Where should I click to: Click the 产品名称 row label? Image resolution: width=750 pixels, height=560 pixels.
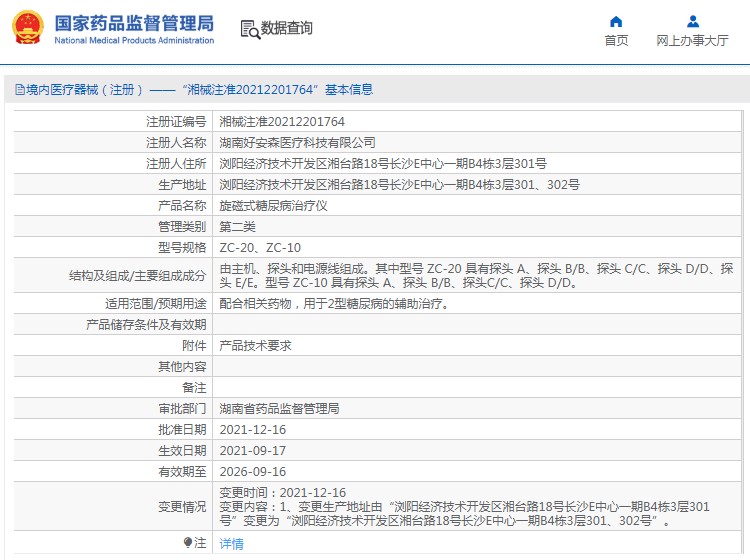click(x=182, y=206)
